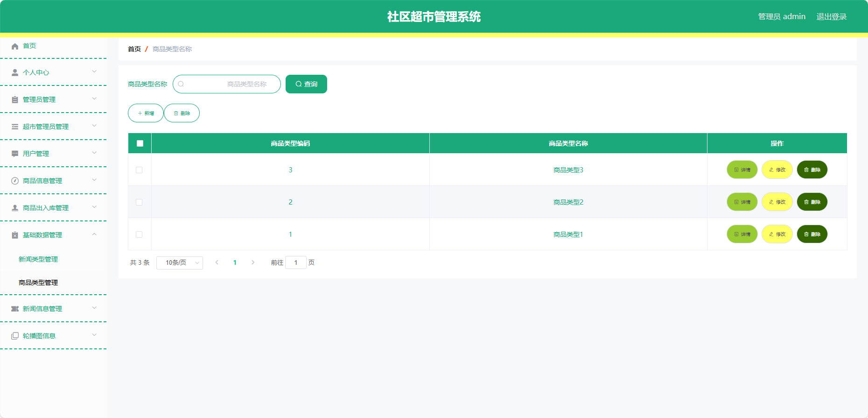The width and height of the screenshot is (868, 418).
Task: Expand the 新闻信息管理 chevron
Action: click(x=94, y=308)
